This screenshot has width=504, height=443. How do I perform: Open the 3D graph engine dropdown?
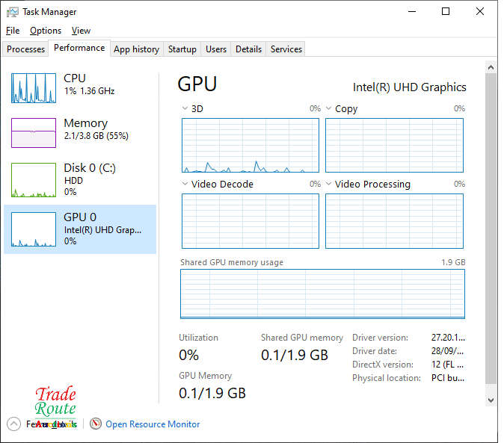[185, 109]
